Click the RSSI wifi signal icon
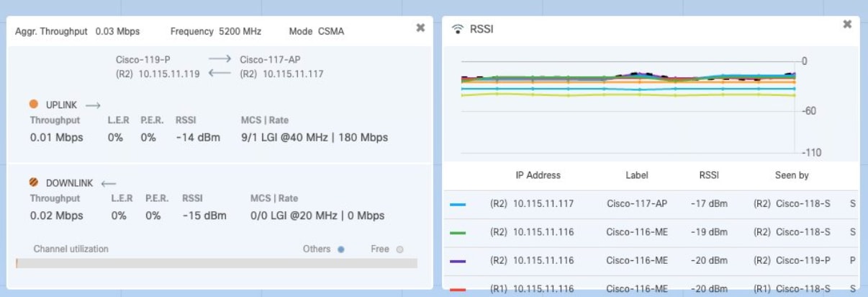The image size is (868, 297). 457,30
